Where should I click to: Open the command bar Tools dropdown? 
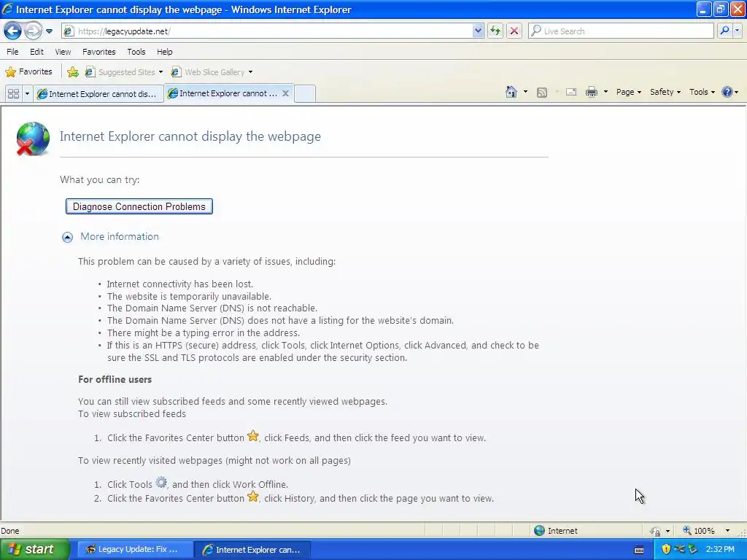[702, 92]
